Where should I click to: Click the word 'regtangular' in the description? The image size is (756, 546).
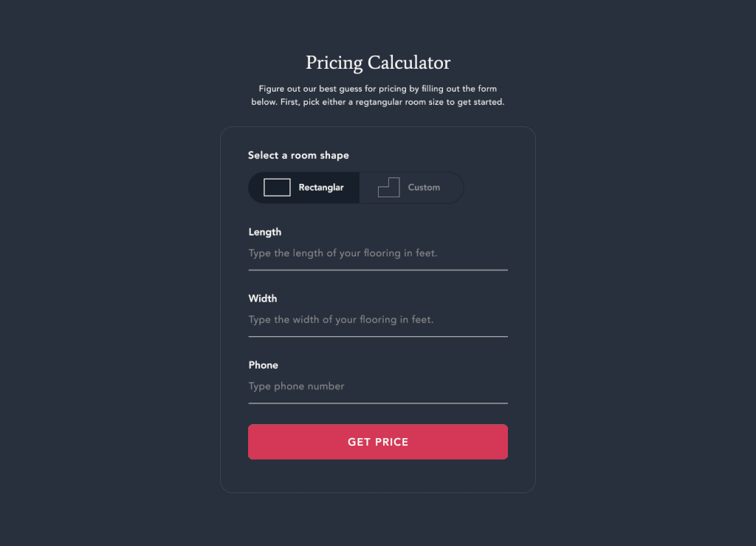tap(377, 102)
